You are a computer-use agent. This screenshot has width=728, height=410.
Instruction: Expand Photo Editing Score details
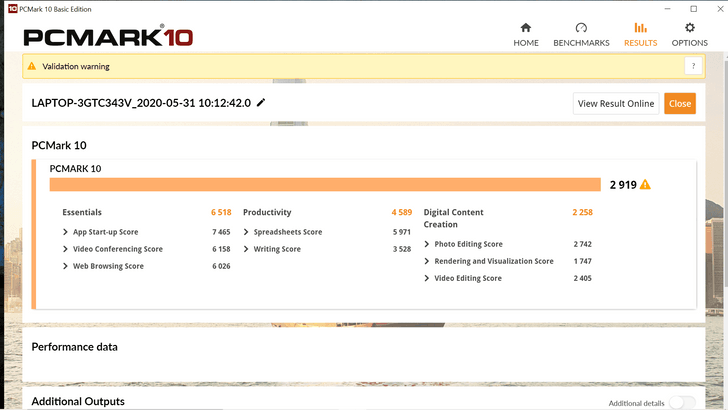click(x=427, y=244)
